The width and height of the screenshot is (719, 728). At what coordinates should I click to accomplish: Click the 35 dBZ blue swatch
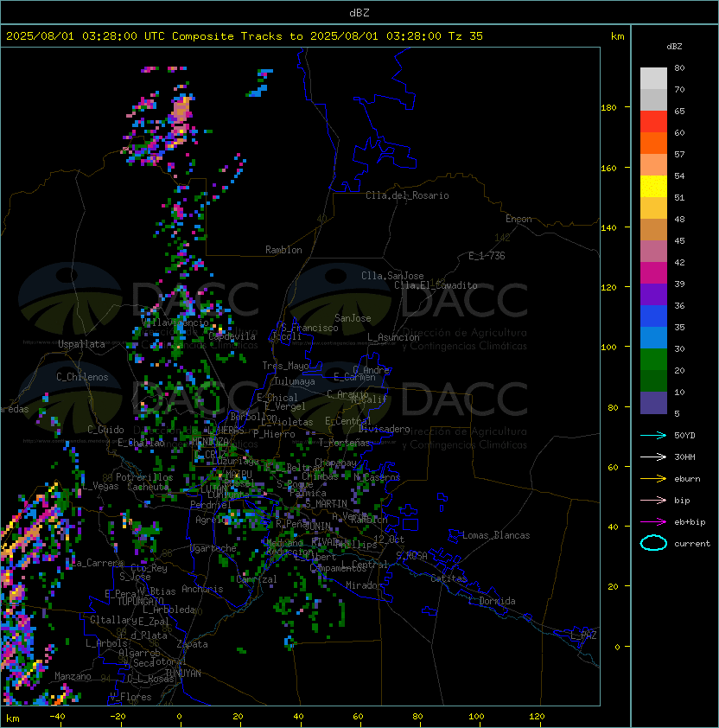[653, 316]
